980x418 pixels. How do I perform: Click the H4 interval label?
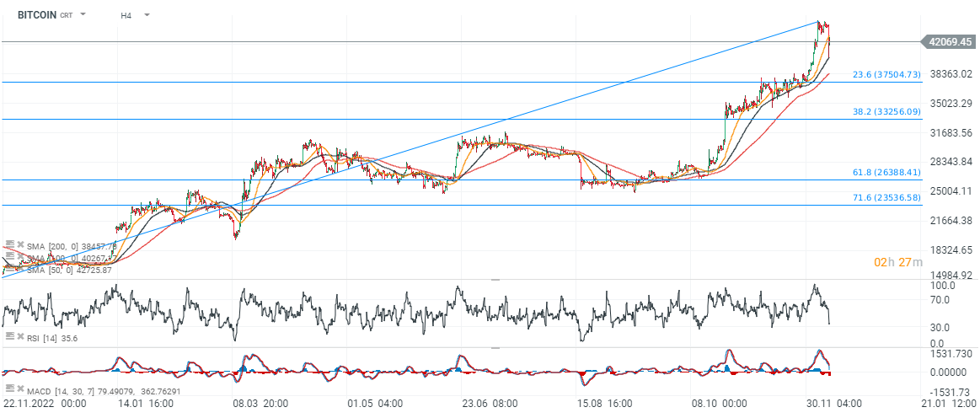126,15
